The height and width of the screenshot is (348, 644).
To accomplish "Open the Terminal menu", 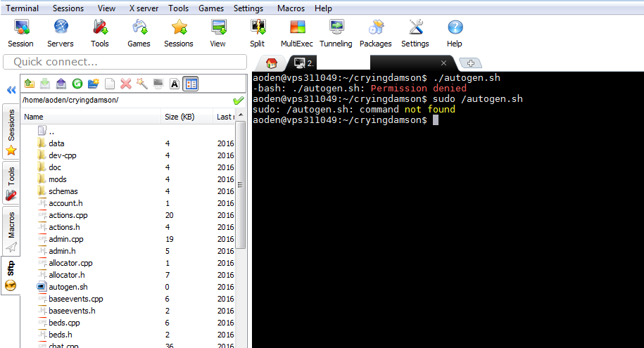I will (23, 8).
